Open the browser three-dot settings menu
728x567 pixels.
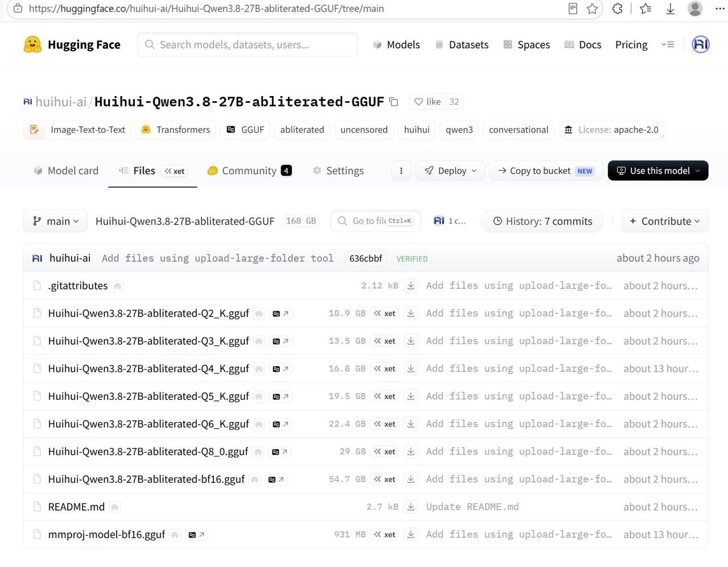[719, 9]
